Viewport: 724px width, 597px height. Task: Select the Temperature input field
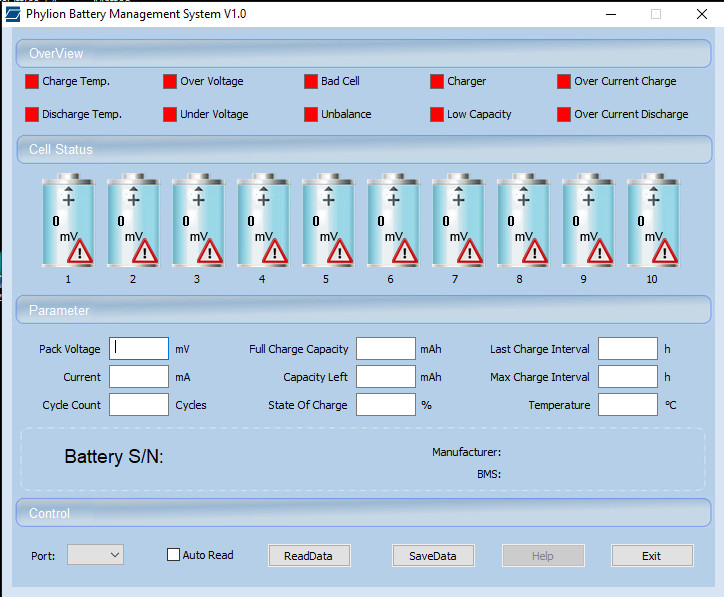click(627, 405)
